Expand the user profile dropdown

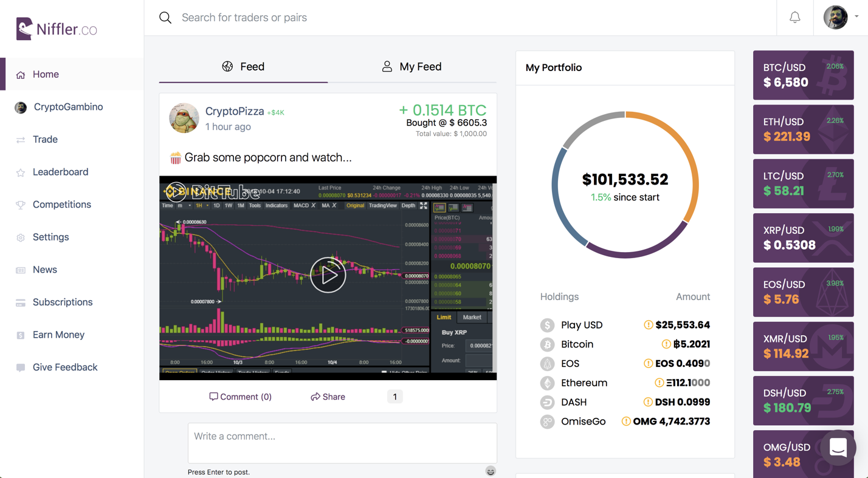click(x=856, y=17)
